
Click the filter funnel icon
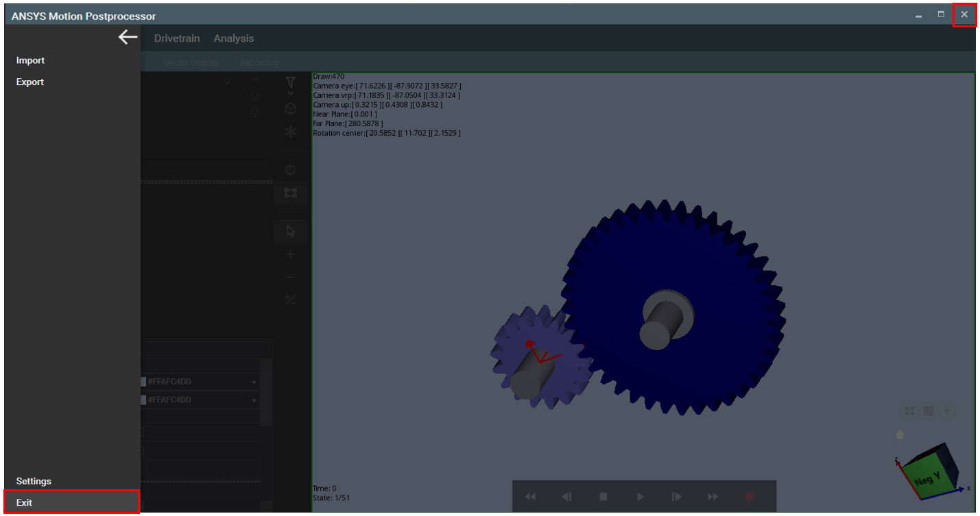pyautogui.click(x=290, y=82)
